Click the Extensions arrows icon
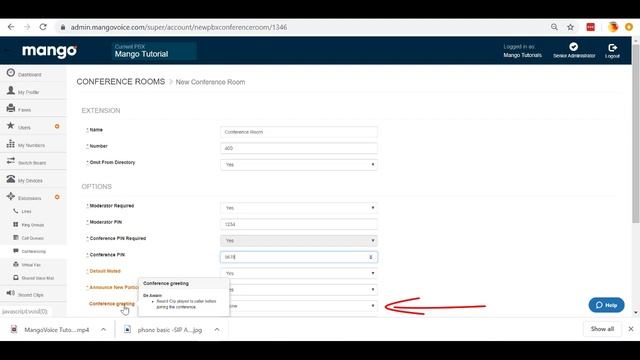Image resolution: width=640 pixels, height=360 pixels. pos(11,196)
